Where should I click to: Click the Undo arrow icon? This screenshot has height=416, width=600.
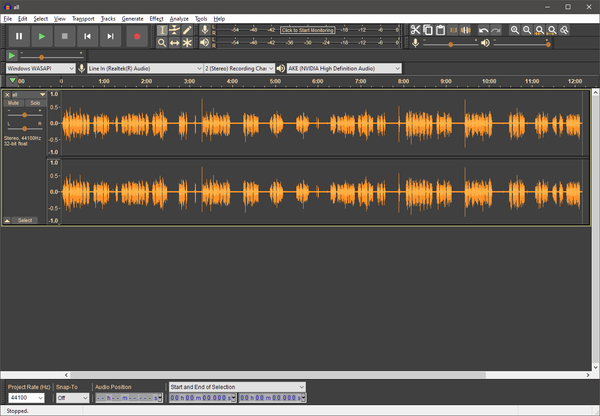tap(483, 30)
